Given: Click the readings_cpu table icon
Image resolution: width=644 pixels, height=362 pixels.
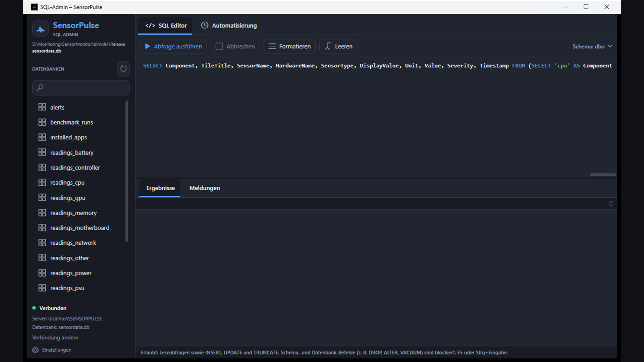Looking at the screenshot, I should [x=42, y=182].
